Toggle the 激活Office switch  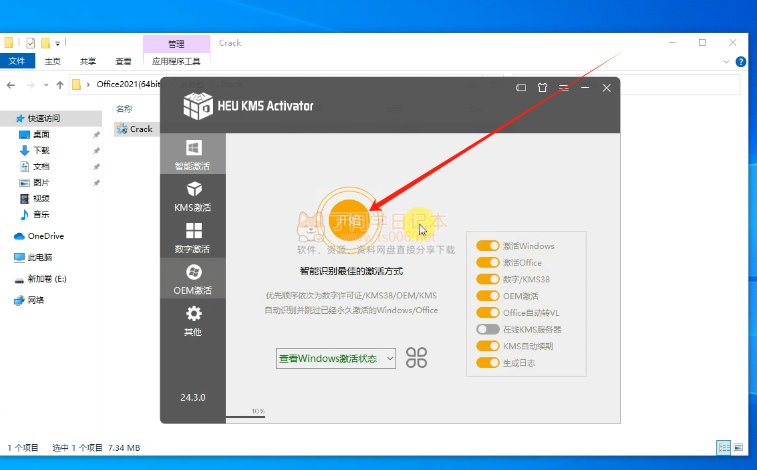pyautogui.click(x=488, y=263)
